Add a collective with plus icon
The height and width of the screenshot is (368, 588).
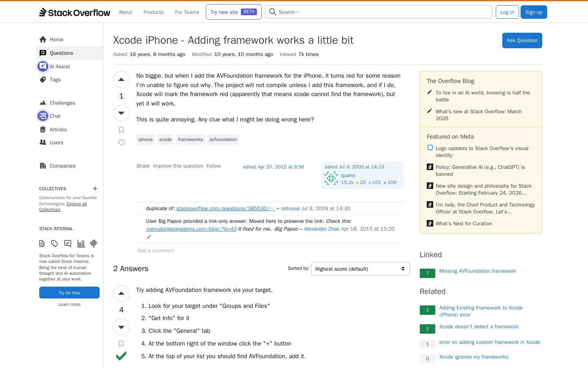coord(95,188)
